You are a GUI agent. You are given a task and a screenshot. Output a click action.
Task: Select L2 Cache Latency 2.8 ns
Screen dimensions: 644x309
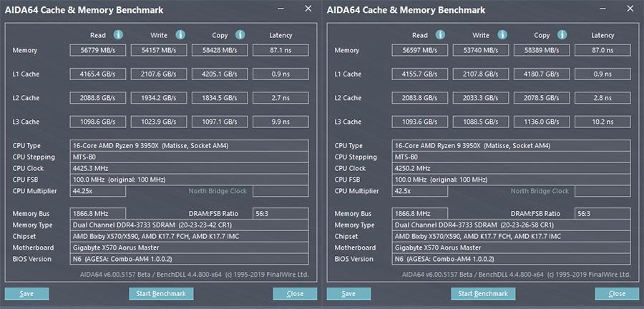point(602,98)
